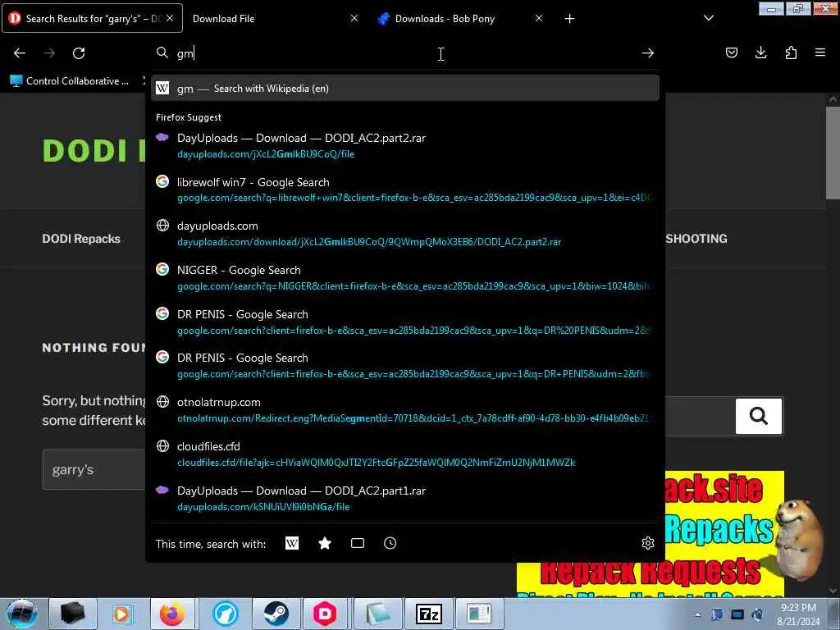840x630 pixels.
Task: Go back to the previous page
Action: point(20,53)
